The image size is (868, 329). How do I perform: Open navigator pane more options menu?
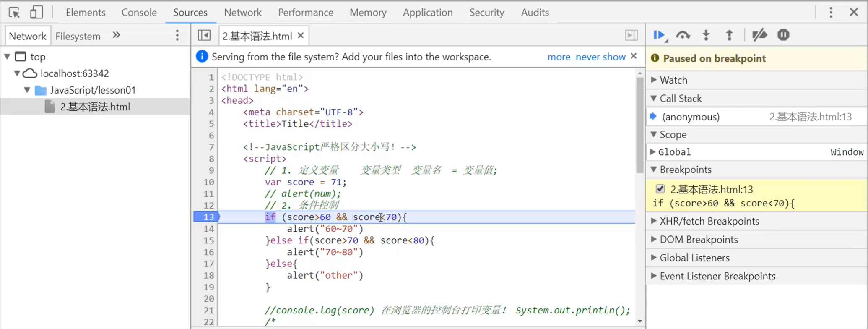(177, 36)
